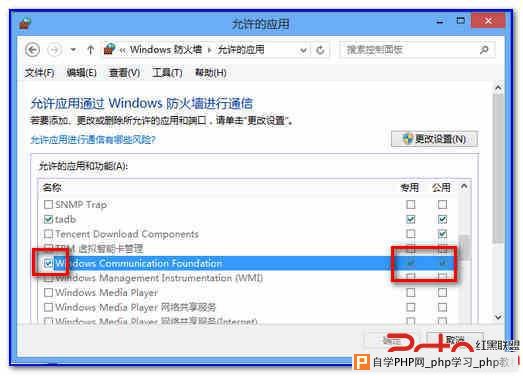Open the 工具(T) menu
Image resolution: width=523 pixels, height=376 pixels.
pos(167,72)
